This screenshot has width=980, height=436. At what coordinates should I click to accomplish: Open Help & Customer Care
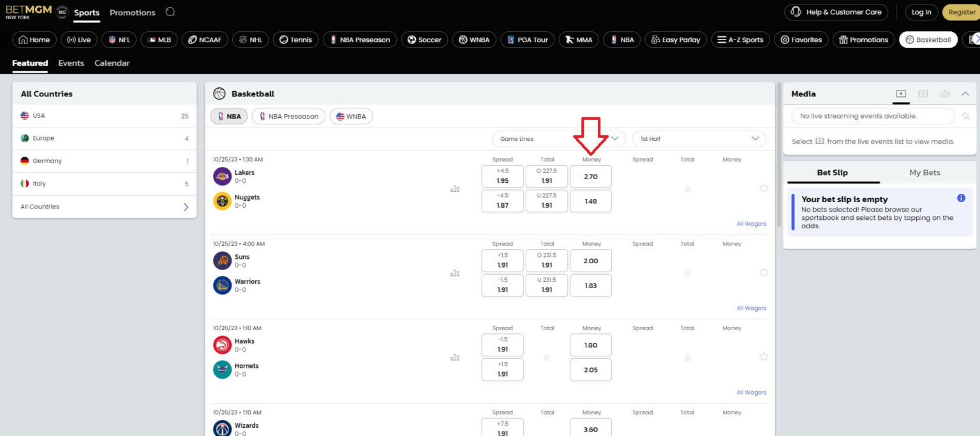coord(836,12)
